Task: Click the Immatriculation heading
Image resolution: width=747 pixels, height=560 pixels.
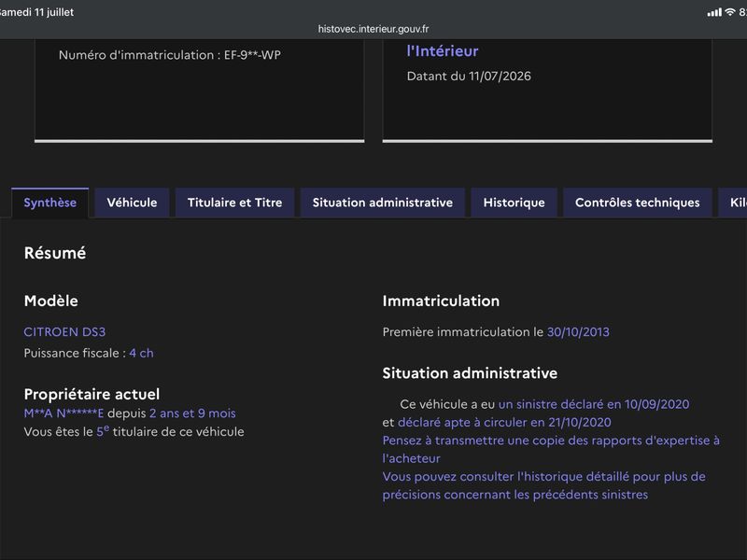Action: [441, 301]
